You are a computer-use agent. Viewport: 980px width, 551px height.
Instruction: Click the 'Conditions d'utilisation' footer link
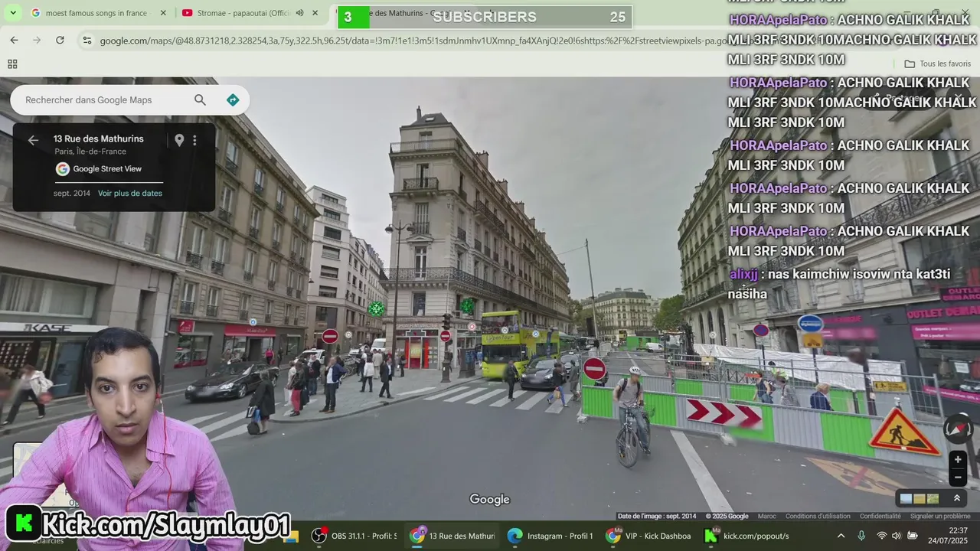pyautogui.click(x=818, y=517)
